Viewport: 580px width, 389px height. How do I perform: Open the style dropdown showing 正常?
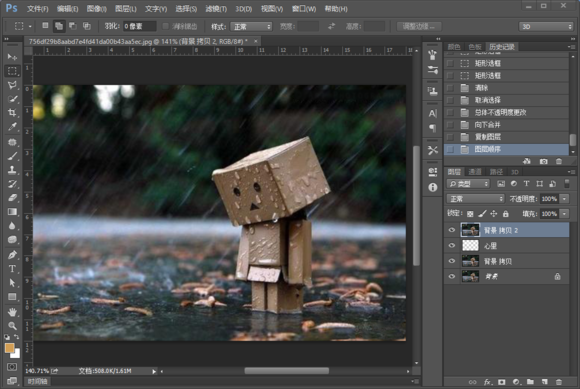pos(251,27)
